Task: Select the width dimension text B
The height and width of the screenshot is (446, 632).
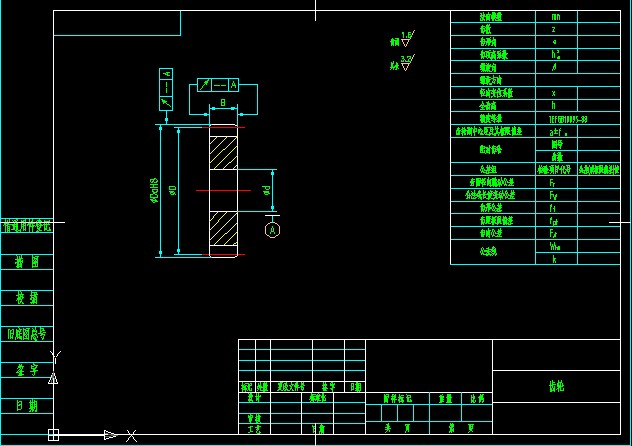Action: 223,103
